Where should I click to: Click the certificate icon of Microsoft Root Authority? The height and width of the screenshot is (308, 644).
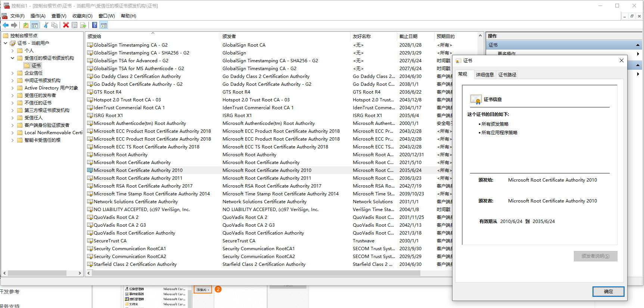[90, 155]
